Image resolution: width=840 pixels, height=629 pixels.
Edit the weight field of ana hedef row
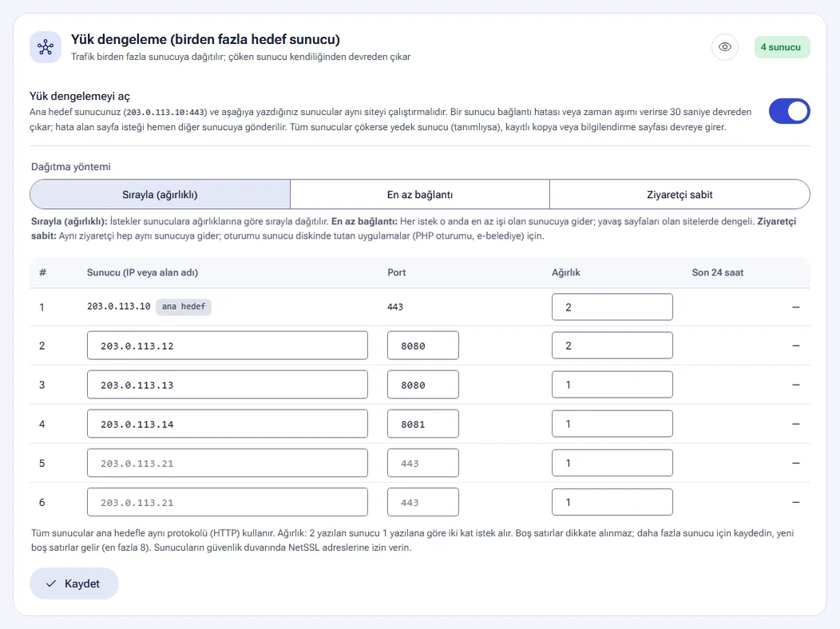tap(612, 307)
